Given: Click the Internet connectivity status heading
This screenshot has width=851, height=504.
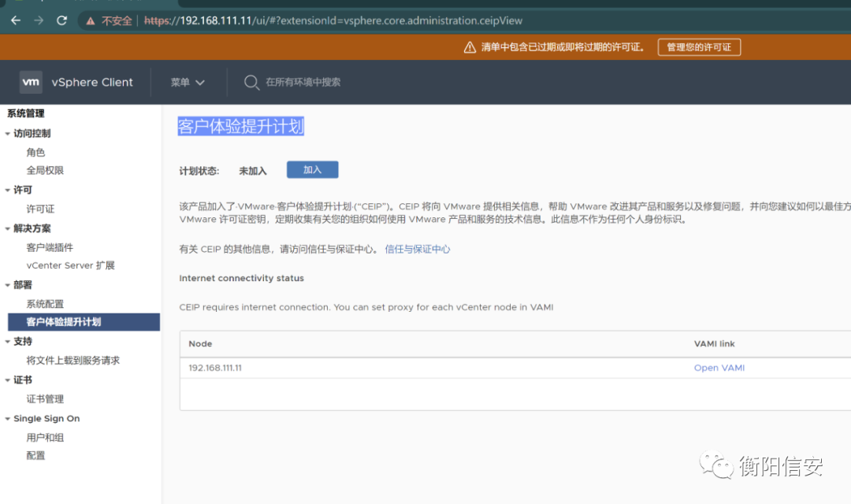Looking at the screenshot, I should [x=242, y=278].
